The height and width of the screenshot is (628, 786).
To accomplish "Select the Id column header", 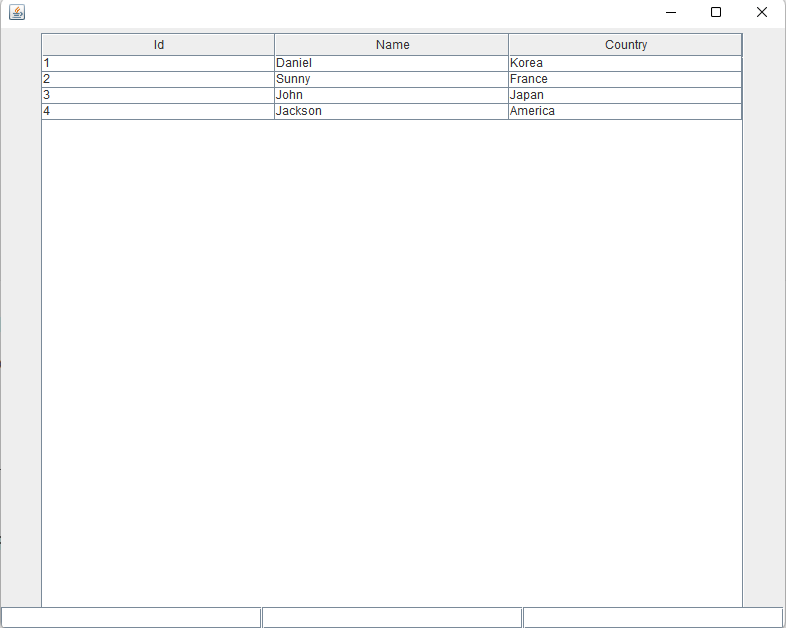I will [158, 45].
